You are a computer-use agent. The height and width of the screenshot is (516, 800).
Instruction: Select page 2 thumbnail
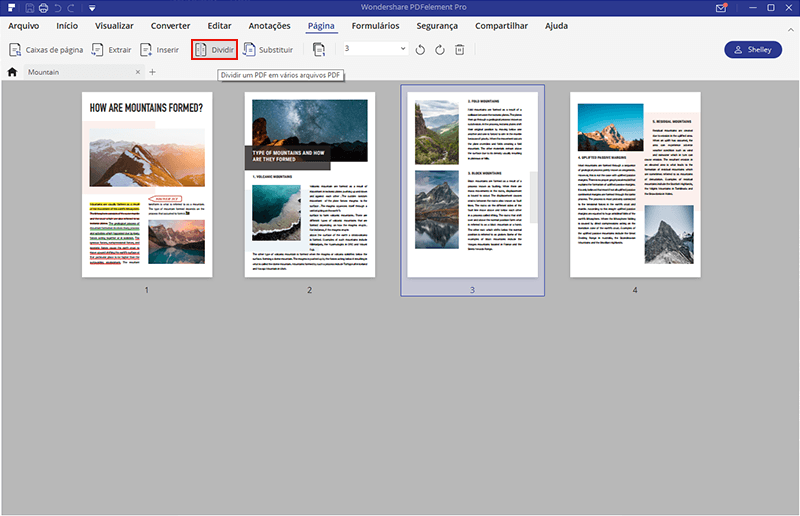pos(310,185)
